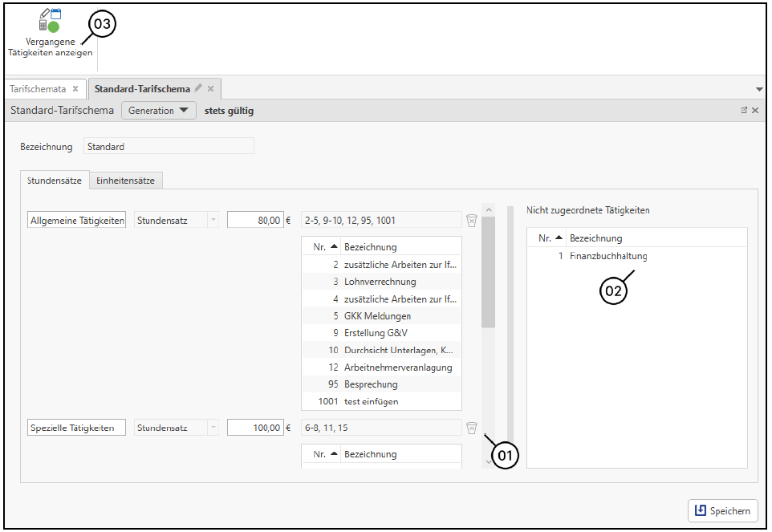The height and width of the screenshot is (532, 772).
Task: Select Finanzbuchhaltung in unassigned activities
Action: (x=614, y=257)
